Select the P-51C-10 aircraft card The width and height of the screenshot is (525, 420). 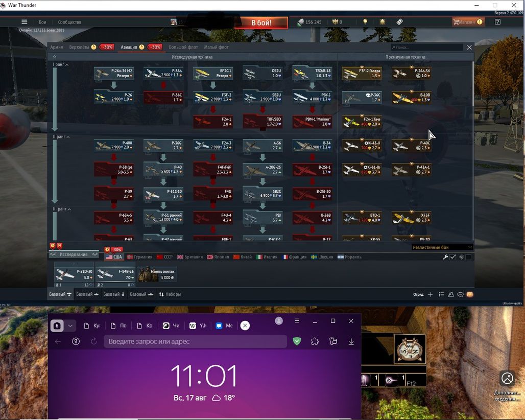[163, 194]
